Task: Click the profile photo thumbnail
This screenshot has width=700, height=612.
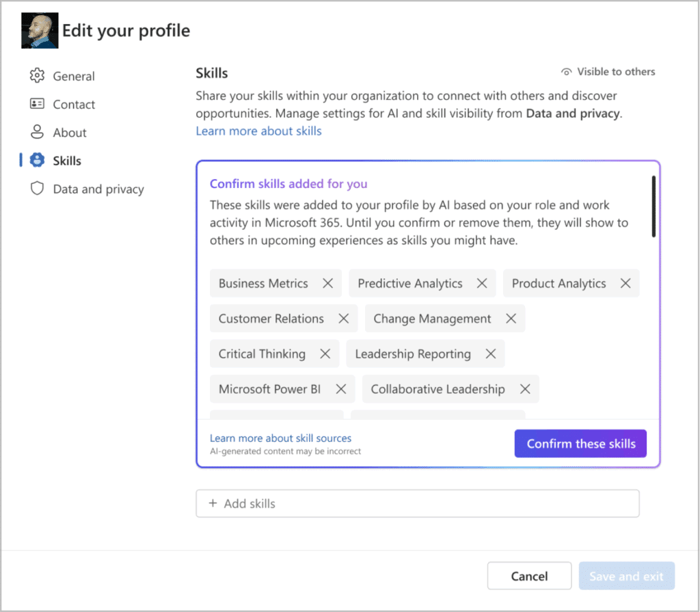Action: [x=40, y=30]
